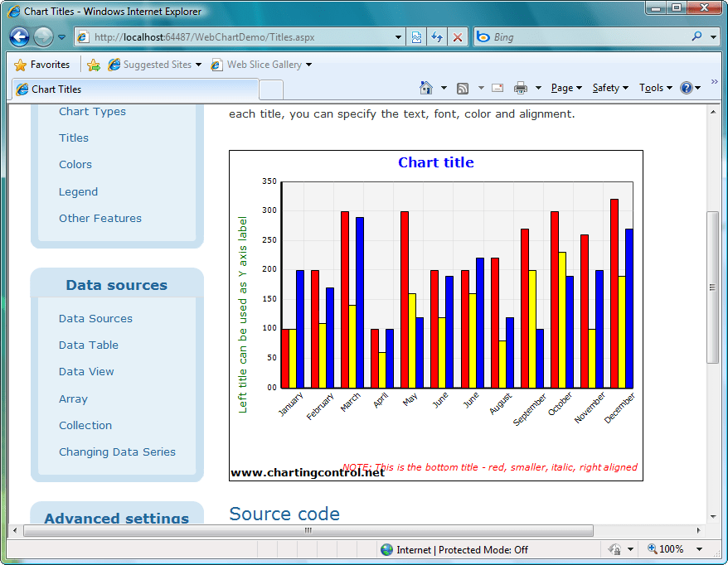This screenshot has width=728, height=565.
Task: Open the Data Table sidebar link
Action: [88, 345]
